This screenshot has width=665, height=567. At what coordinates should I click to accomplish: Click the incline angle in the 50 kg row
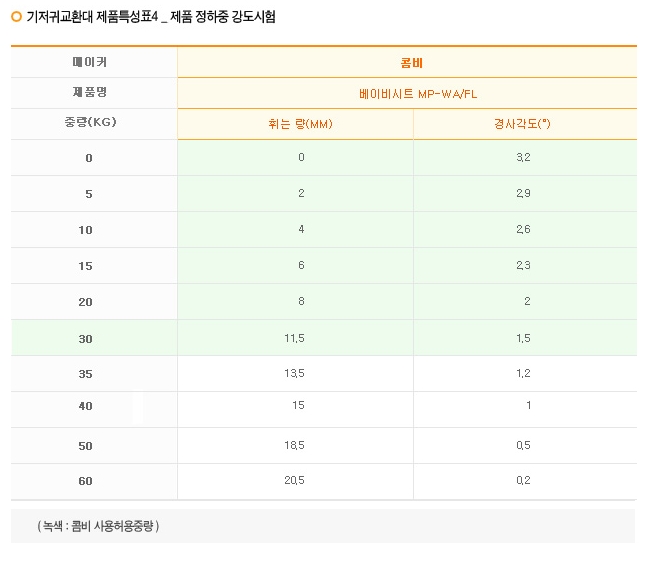523,445
